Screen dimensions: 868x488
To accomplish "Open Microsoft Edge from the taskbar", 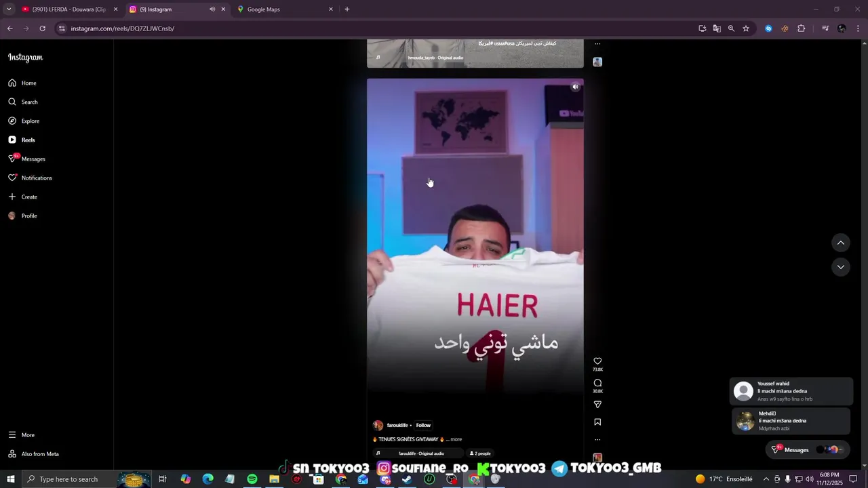I will click(208, 479).
